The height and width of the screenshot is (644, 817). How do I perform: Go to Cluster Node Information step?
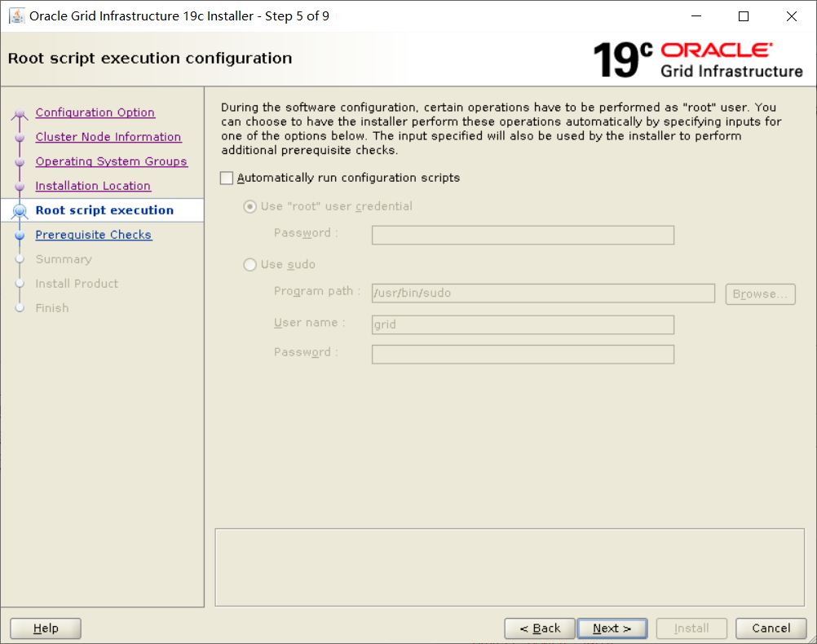pyautogui.click(x=108, y=137)
